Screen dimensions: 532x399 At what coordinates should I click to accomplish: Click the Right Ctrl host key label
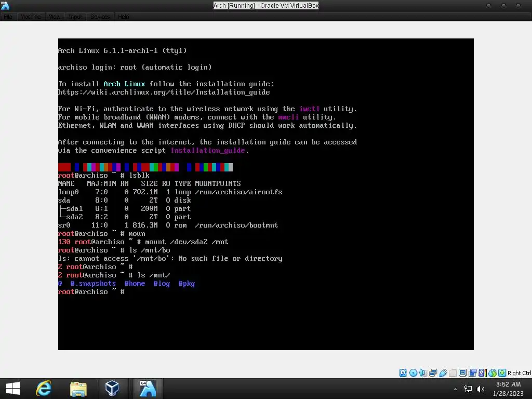tap(519, 373)
